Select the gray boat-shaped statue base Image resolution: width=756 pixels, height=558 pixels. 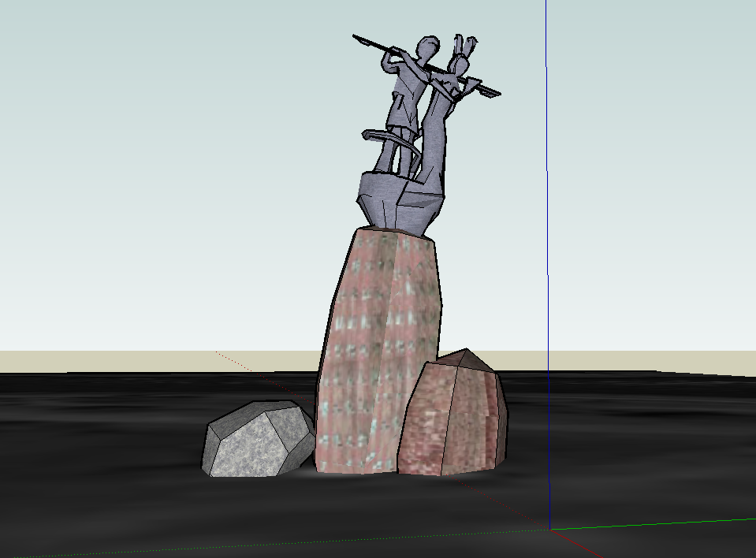click(x=399, y=203)
